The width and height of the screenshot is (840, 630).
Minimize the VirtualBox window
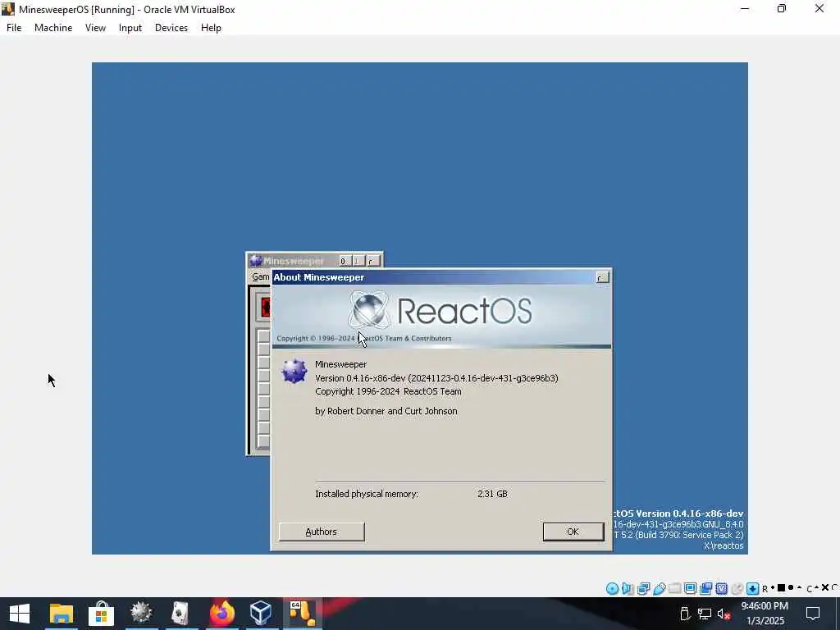(x=745, y=9)
